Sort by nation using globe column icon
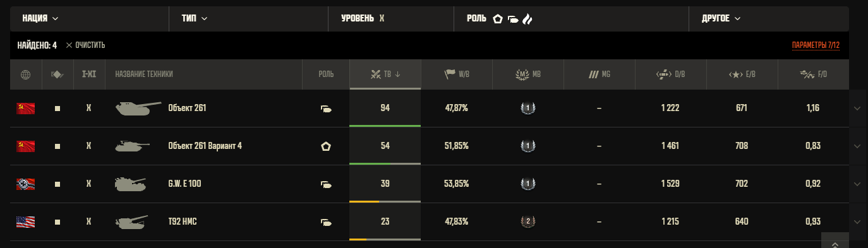Image resolution: width=868 pixels, height=248 pixels. pyautogui.click(x=25, y=74)
